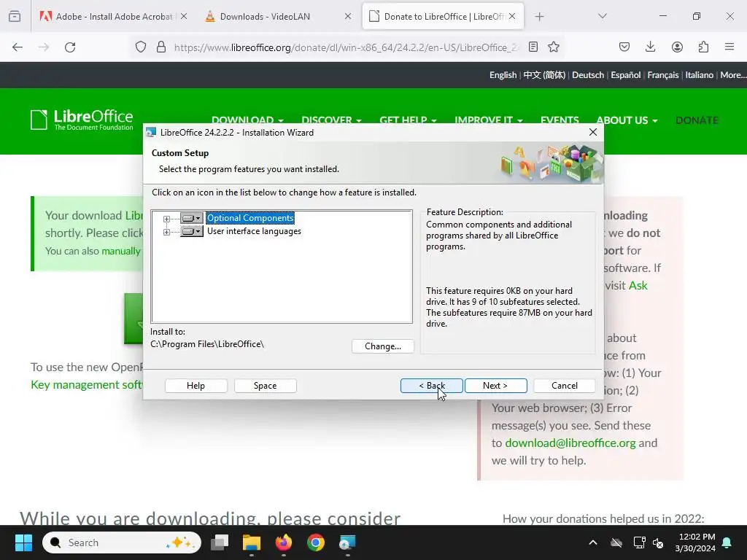The height and width of the screenshot is (560, 747).
Task: View site security padlock info
Action: point(161,47)
